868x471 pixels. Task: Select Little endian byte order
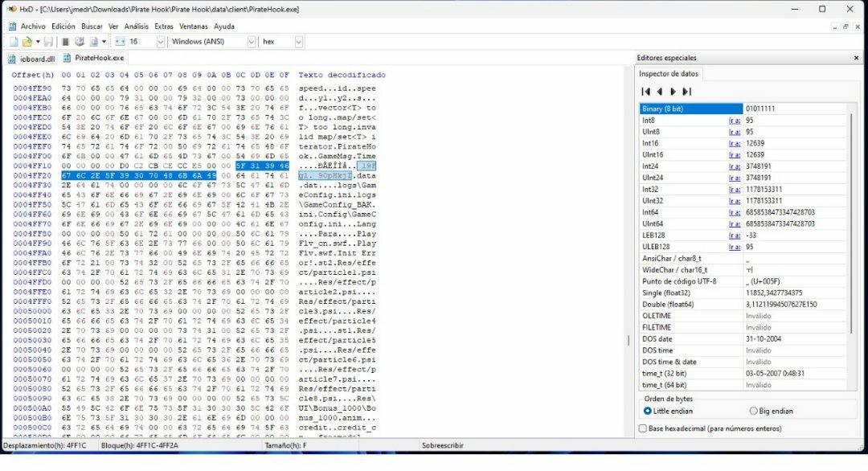[648, 411]
